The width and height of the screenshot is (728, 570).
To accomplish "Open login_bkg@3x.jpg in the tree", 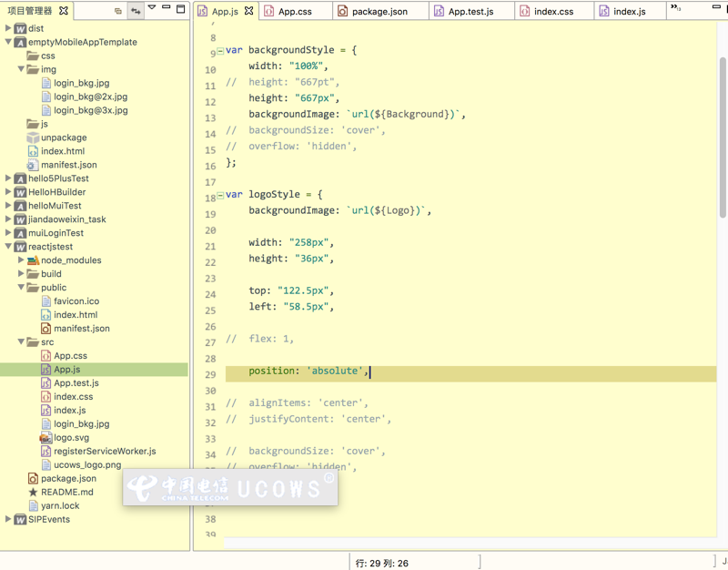I will [x=90, y=110].
